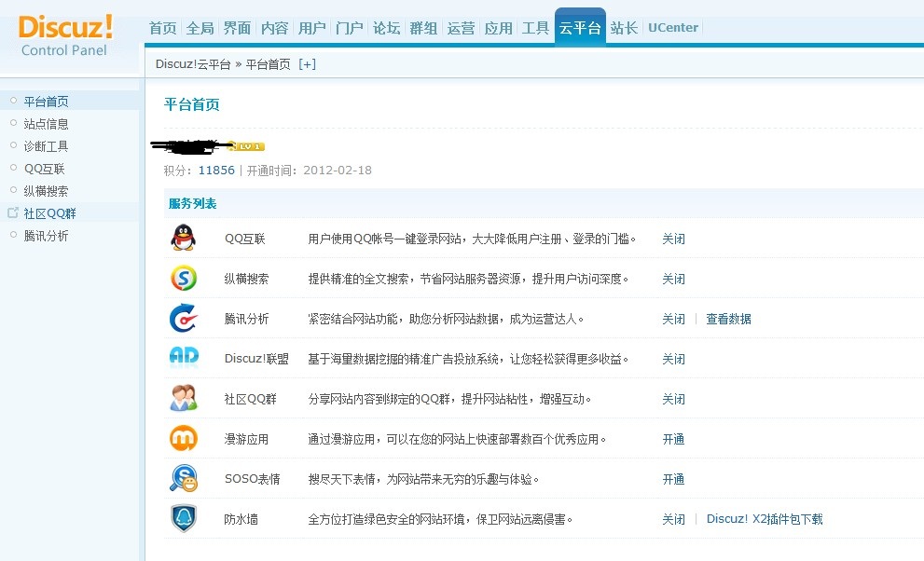
Task: Open the 全局 top menu
Action: pos(200,28)
